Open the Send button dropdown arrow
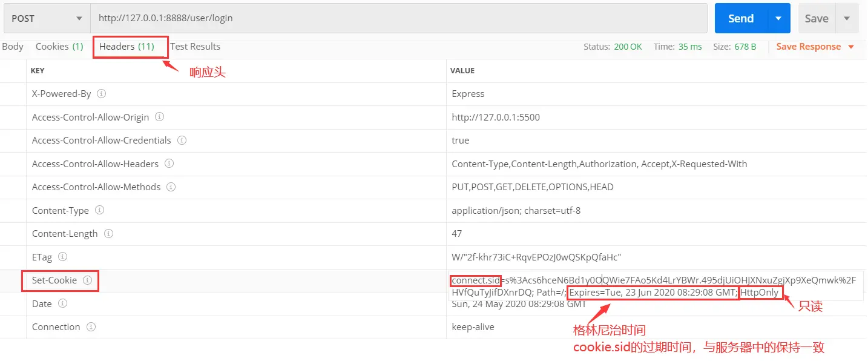The image size is (868, 361). (x=779, y=19)
